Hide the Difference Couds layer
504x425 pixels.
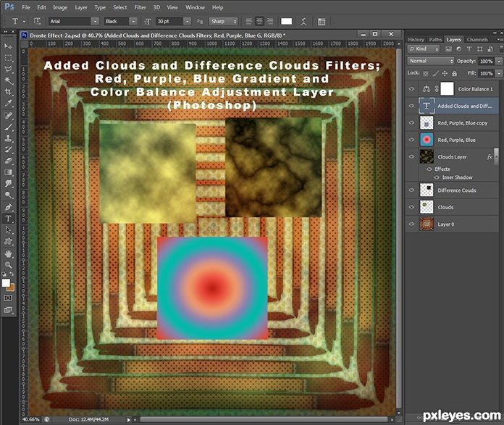pos(411,190)
